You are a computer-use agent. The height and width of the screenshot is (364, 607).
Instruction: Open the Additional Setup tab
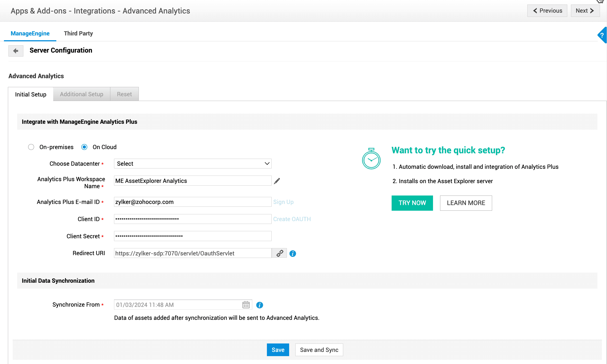(81, 94)
